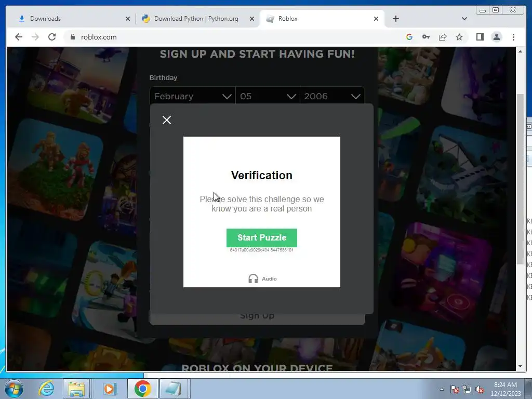The height and width of the screenshot is (399, 532).
Task: Open a new browser tab
Action: point(395,19)
